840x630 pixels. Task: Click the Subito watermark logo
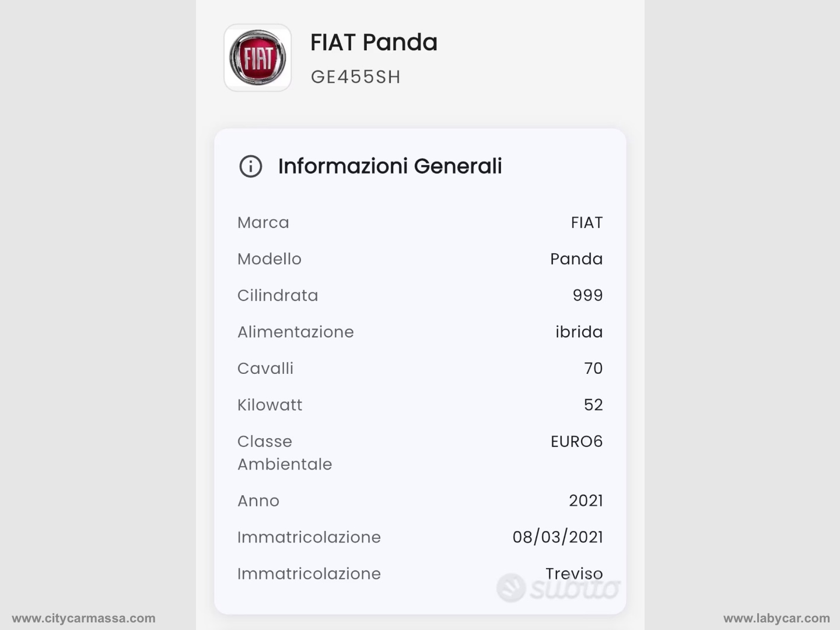(558, 588)
